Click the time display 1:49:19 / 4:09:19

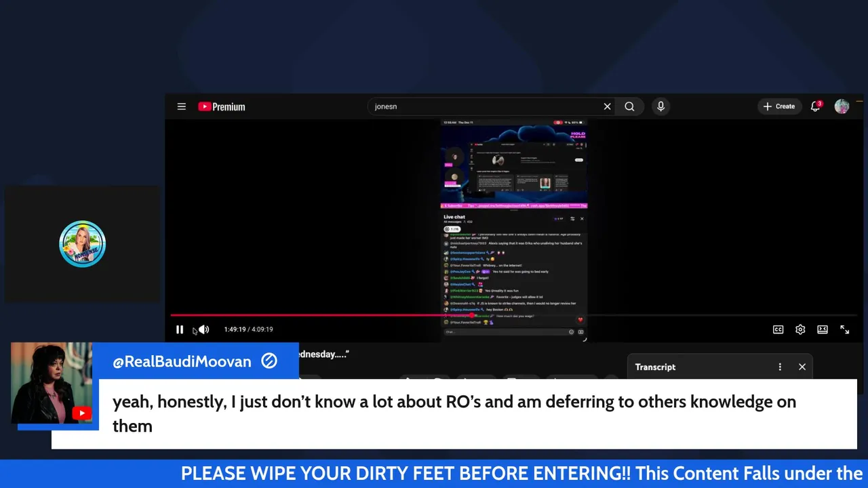pyautogui.click(x=248, y=329)
